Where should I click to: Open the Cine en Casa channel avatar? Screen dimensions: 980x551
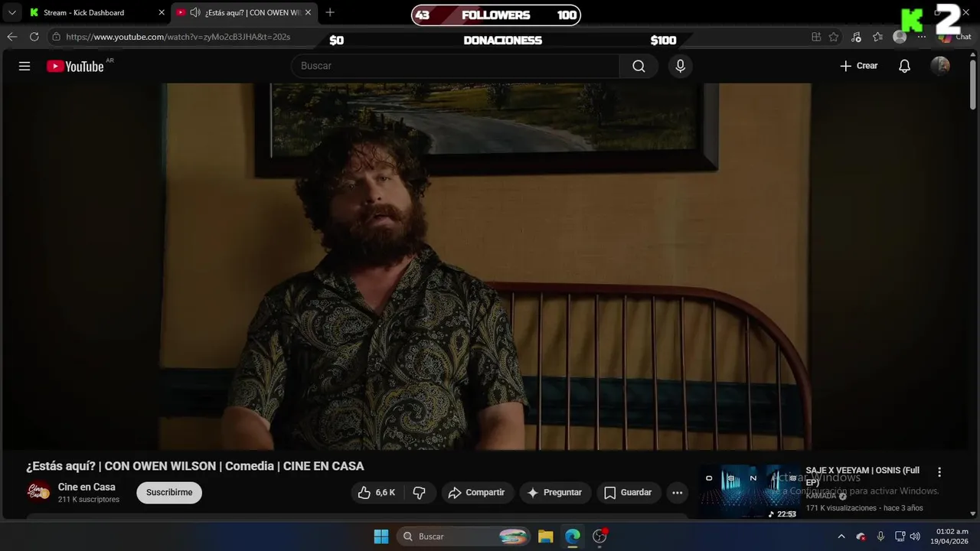[x=38, y=492]
